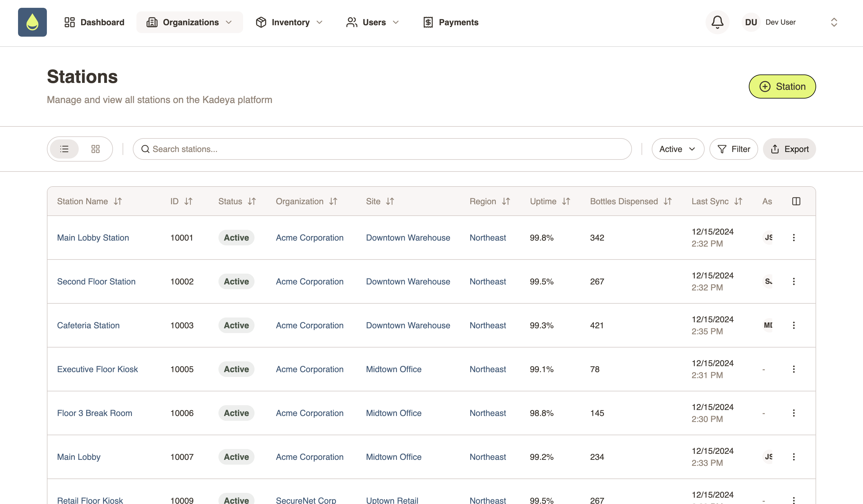Sort by Organization column arrows

pos(333,201)
